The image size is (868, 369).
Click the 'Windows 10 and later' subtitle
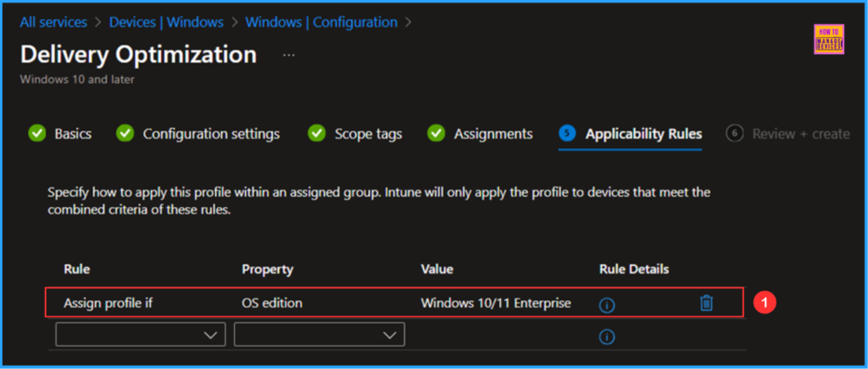point(77,80)
